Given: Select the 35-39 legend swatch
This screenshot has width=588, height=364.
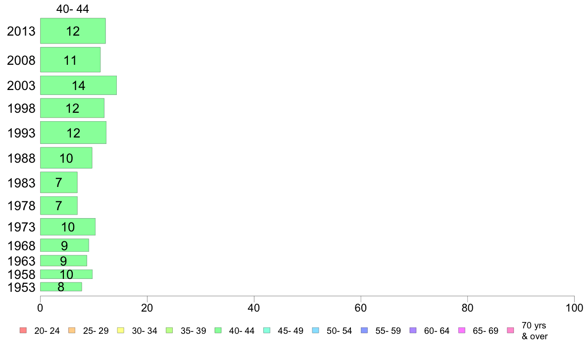Looking at the screenshot, I should click(x=169, y=330).
